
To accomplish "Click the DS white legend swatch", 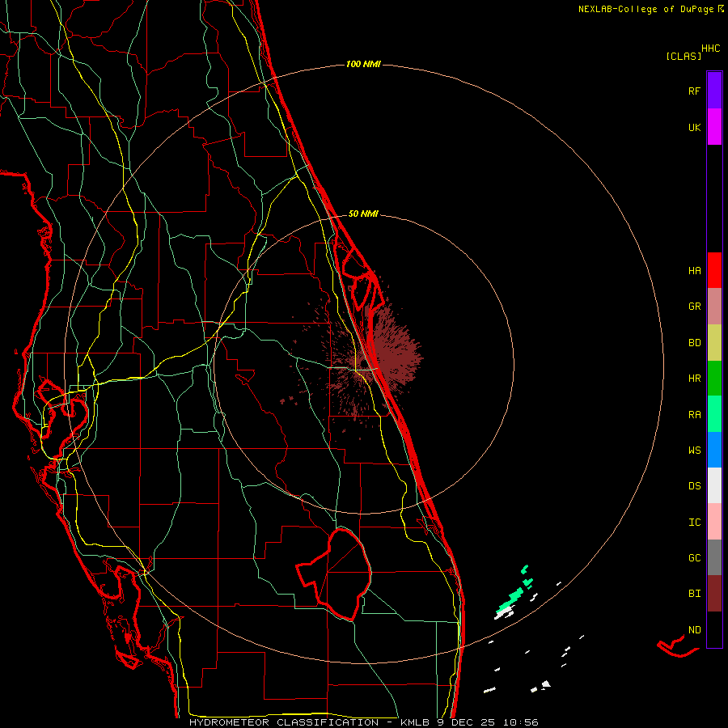I will click(x=714, y=485).
